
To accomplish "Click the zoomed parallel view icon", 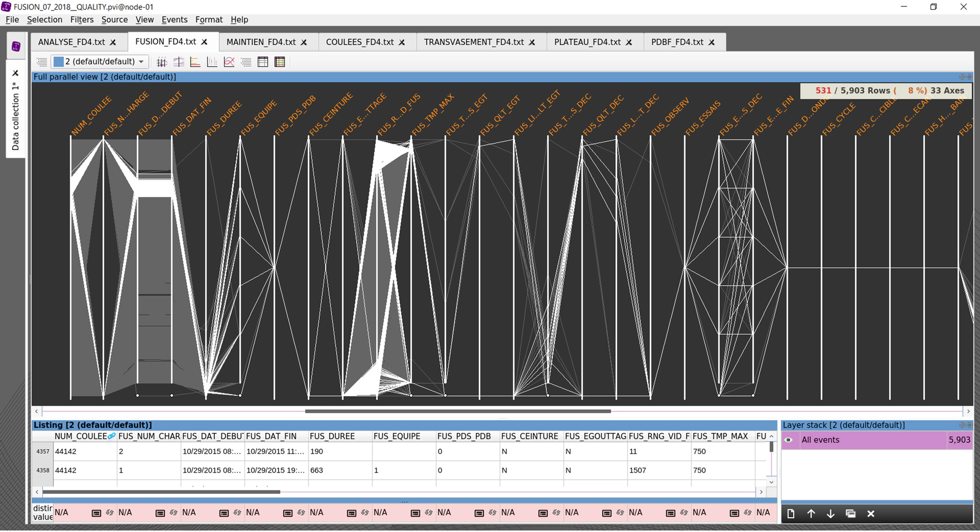I will tap(179, 62).
